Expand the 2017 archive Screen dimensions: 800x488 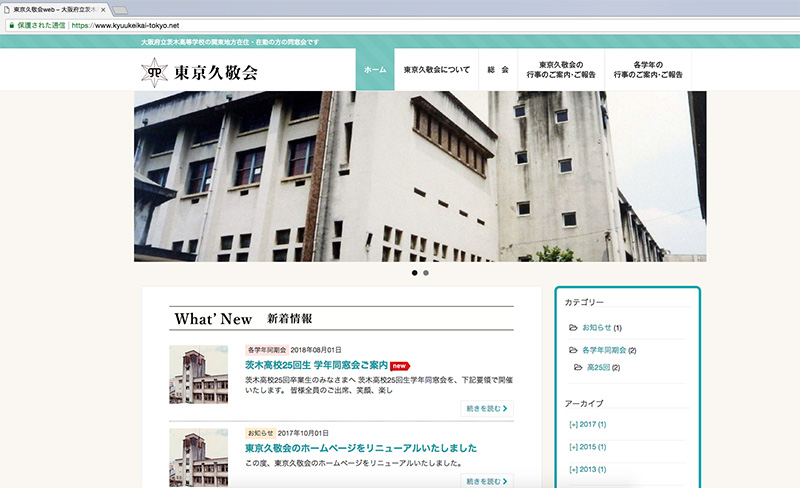click(x=587, y=424)
